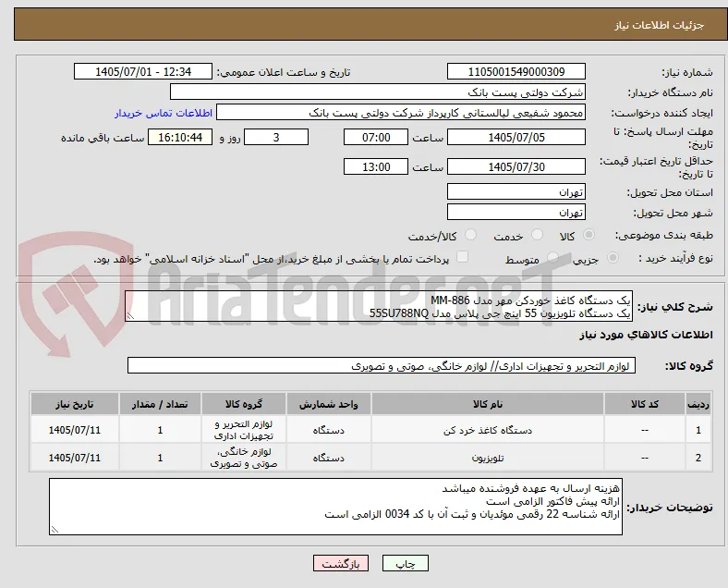Toggle the Islamic treasury payment checkbox
The height and width of the screenshot is (588, 728).
pos(463,257)
